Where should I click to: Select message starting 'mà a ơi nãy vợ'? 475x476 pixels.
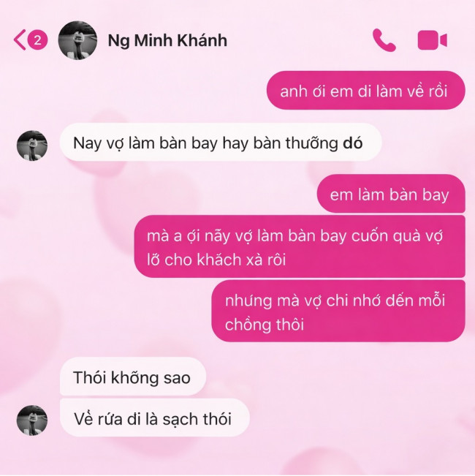click(x=300, y=246)
